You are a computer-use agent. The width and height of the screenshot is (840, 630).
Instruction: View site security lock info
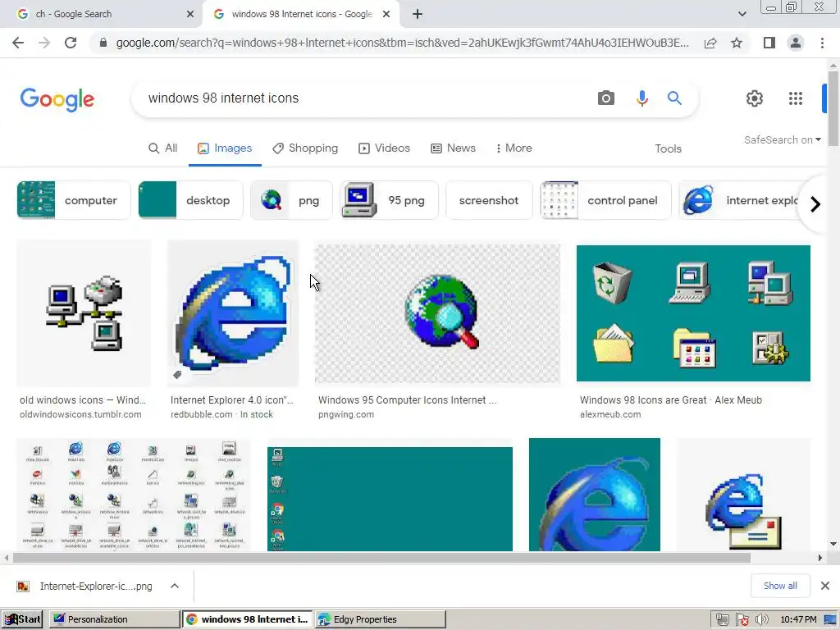[103, 43]
